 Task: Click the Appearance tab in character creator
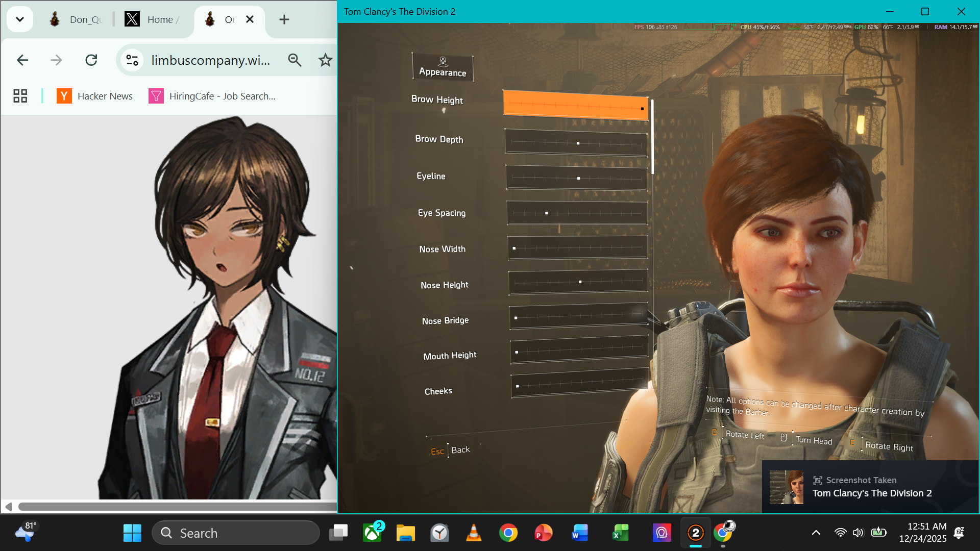pyautogui.click(x=443, y=67)
